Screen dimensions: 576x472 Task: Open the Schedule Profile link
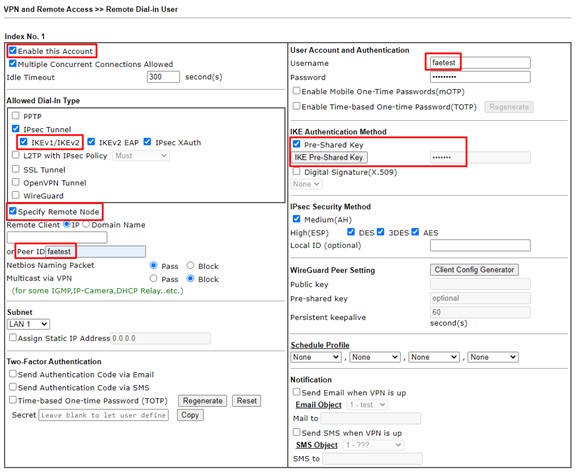tap(320, 345)
